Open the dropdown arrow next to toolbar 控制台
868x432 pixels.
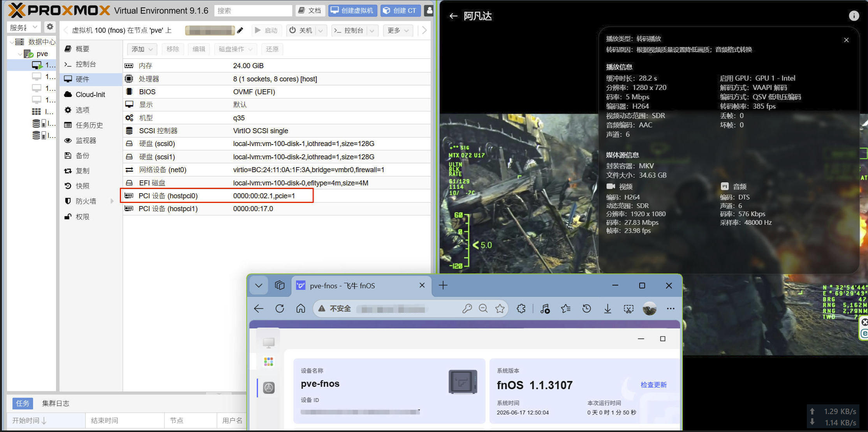tap(372, 30)
